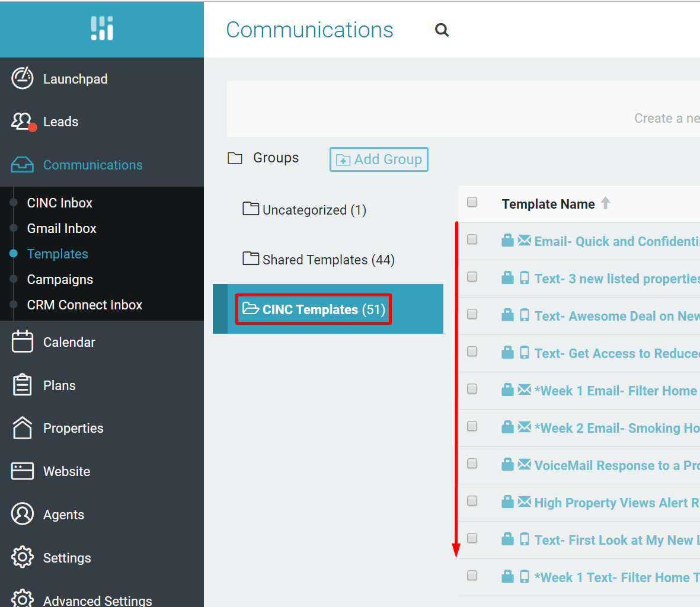Click the Launchpad gauge icon
The image size is (700, 607).
(22, 78)
